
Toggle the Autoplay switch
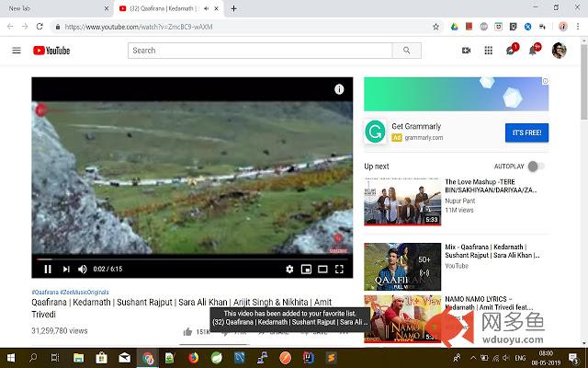pos(536,166)
